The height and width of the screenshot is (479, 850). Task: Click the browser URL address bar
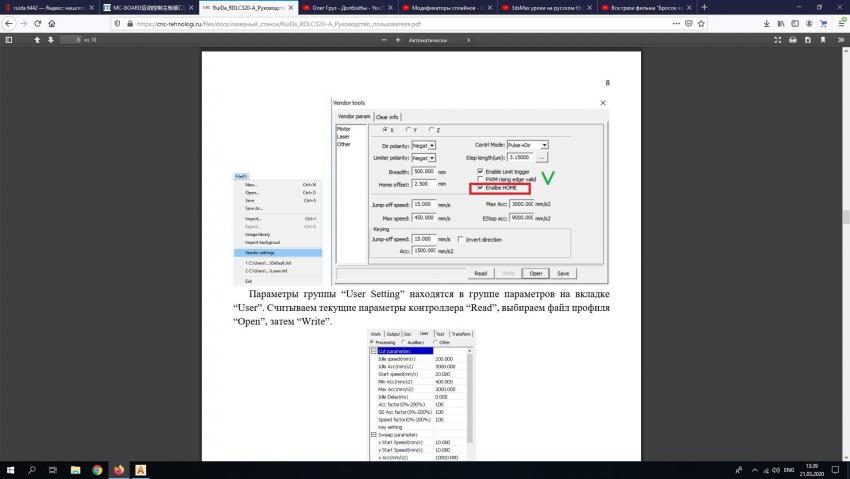(400, 22)
